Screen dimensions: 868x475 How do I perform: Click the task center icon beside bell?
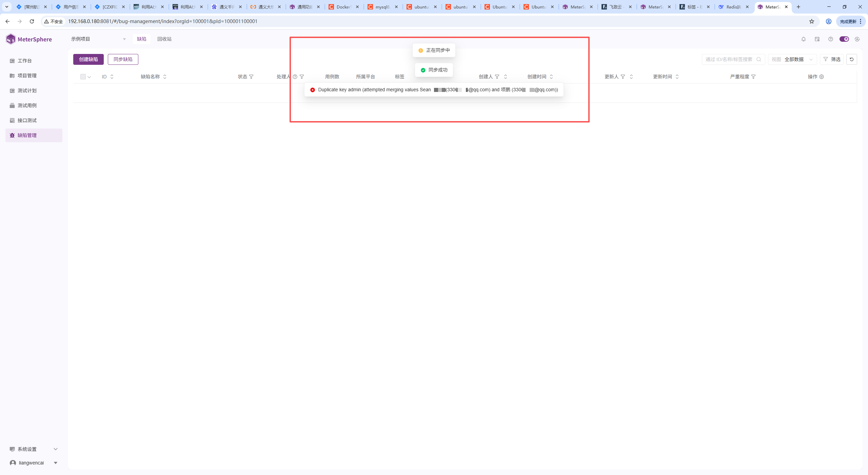(x=817, y=39)
